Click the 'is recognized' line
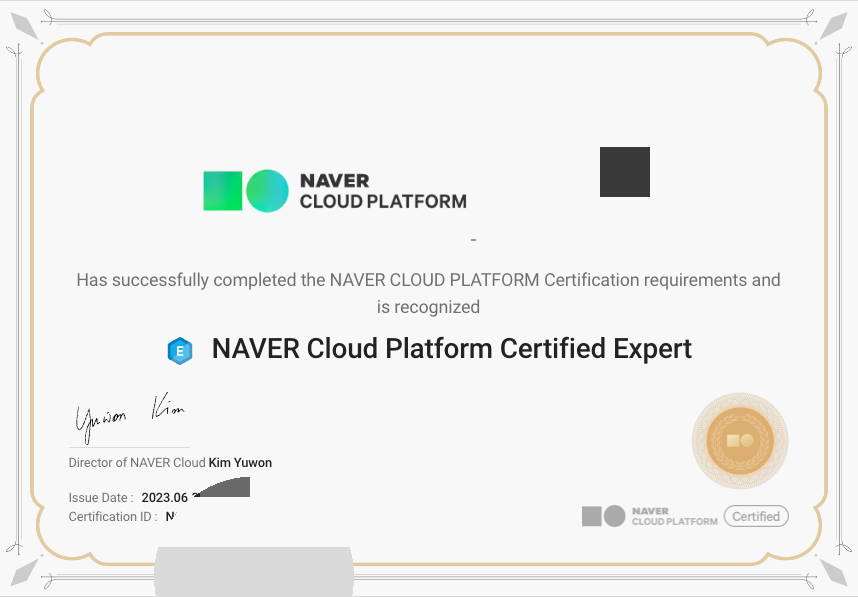This screenshot has width=858, height=597. click(x=428, y=307)
